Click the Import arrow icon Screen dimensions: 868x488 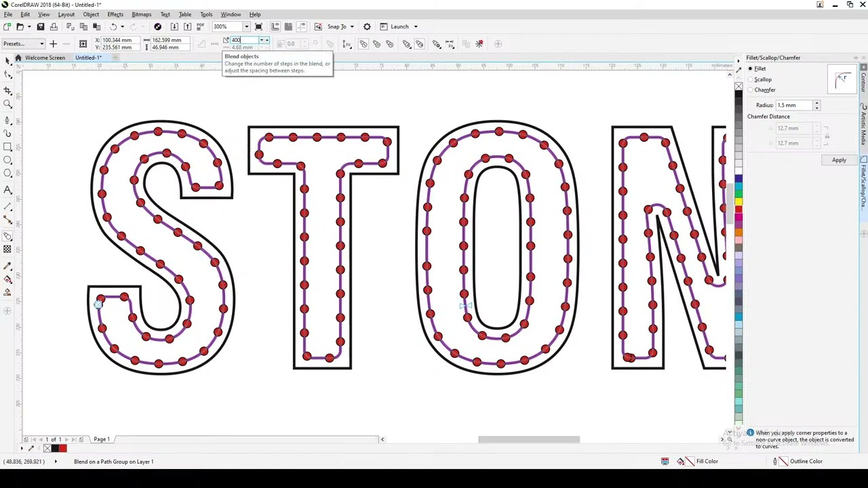(174, 26)
